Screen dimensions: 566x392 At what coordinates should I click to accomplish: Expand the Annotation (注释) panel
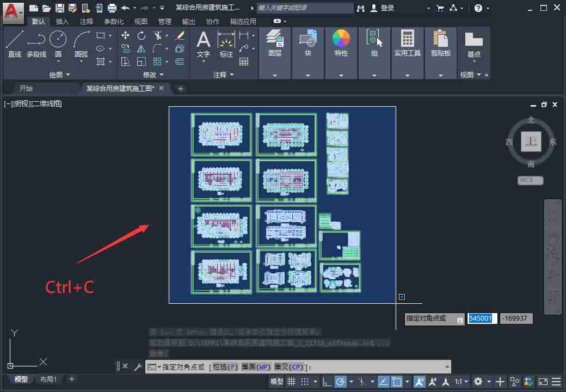[224, 75]
